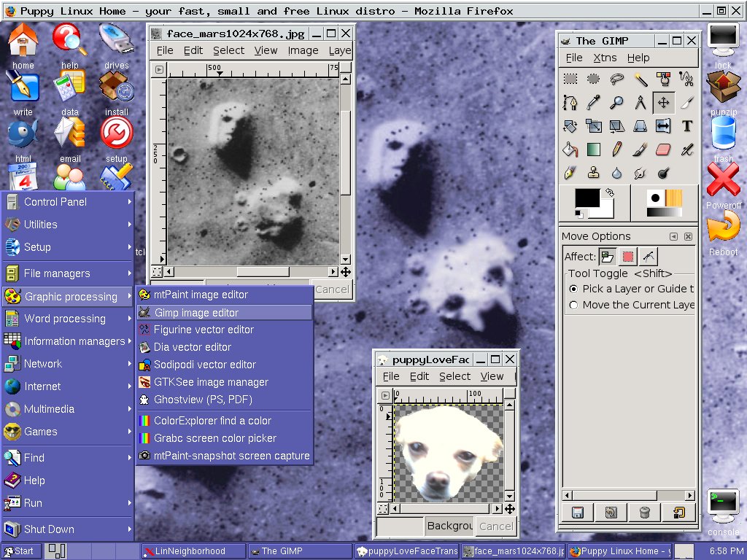Select the Color Picker eyedropper tool
Viewport: 747px width, 560px height.
(593, 102)
